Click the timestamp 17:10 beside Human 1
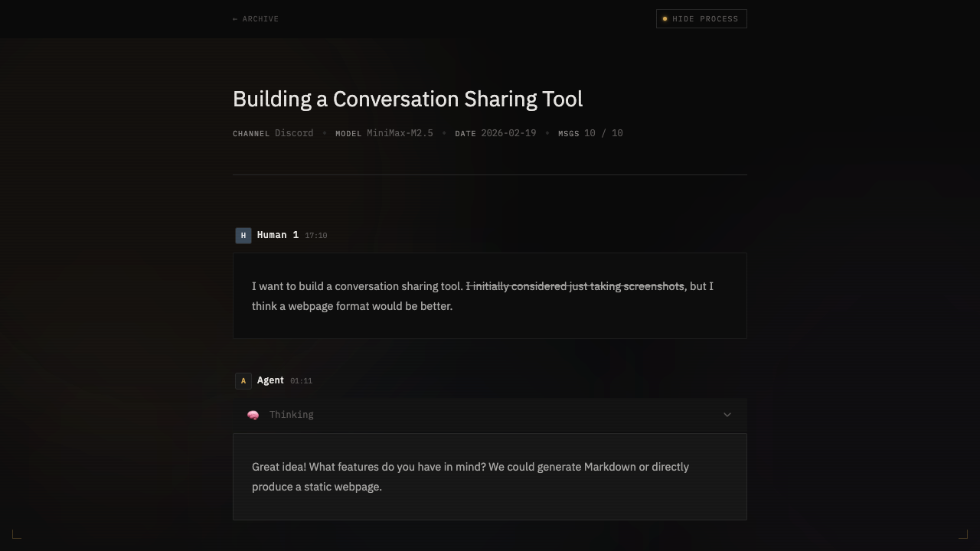The height and width of the screenshot is (551, 980). tap(316, 235)
